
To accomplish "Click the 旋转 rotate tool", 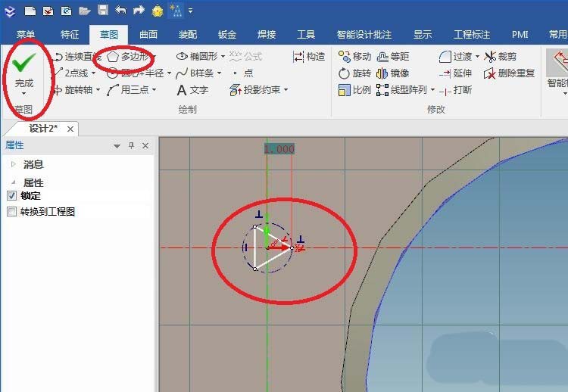I will click(355, 73).
